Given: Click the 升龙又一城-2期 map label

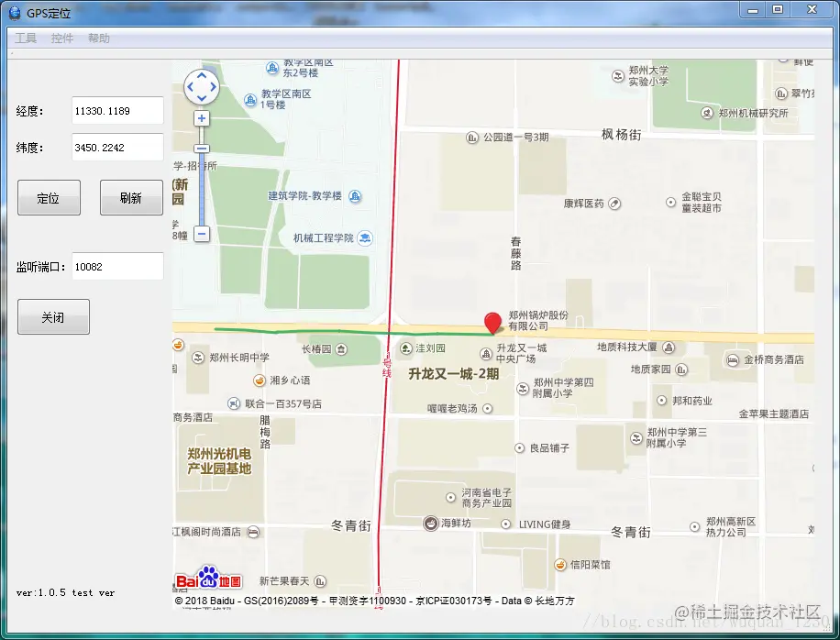Looking at the screenshot, I should tap(454, 374).
